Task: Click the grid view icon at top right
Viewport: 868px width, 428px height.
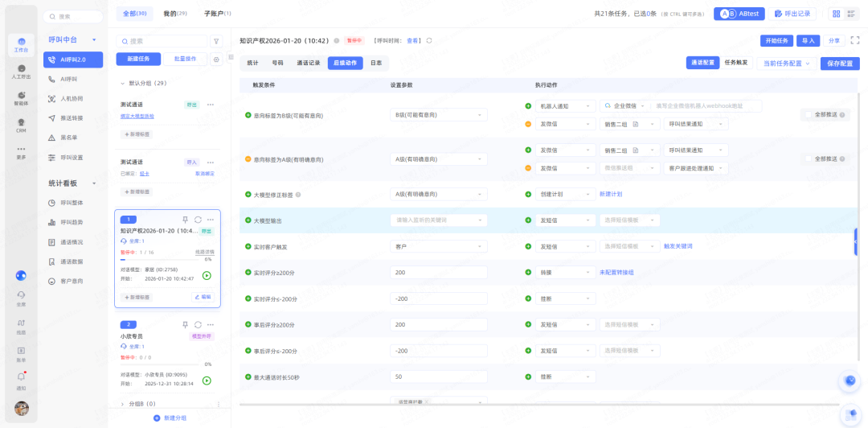Action: pyautogui.click(x=836, y=14)
